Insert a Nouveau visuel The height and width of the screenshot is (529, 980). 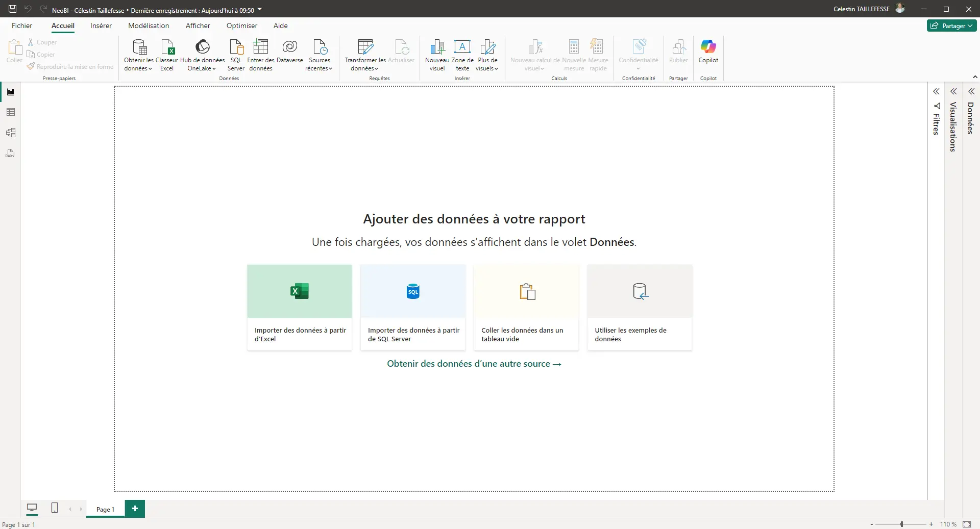[437, 55]
